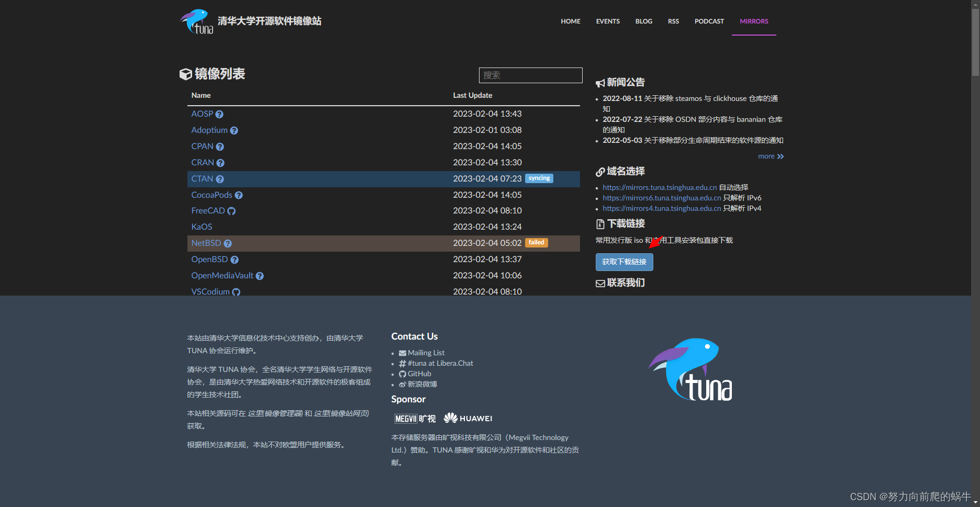The image size is (980, 507).
Task: Open the help icon beside CocoaPods
Action: coord(239,195)
